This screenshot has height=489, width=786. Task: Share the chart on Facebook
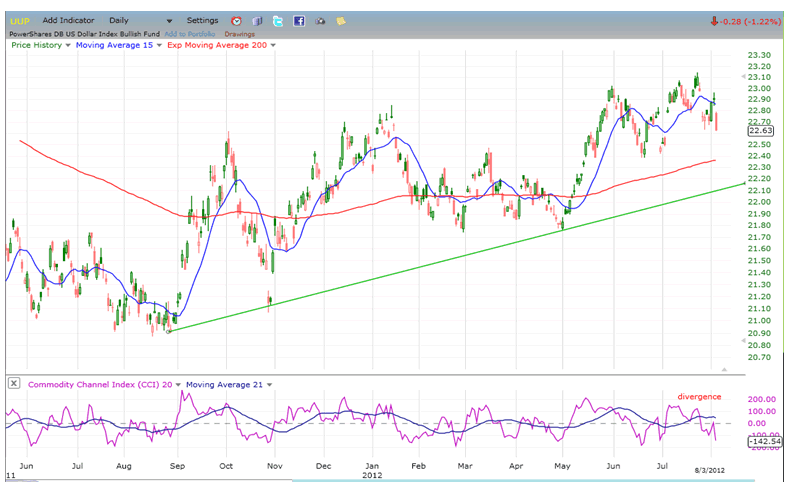pos(298,20)
